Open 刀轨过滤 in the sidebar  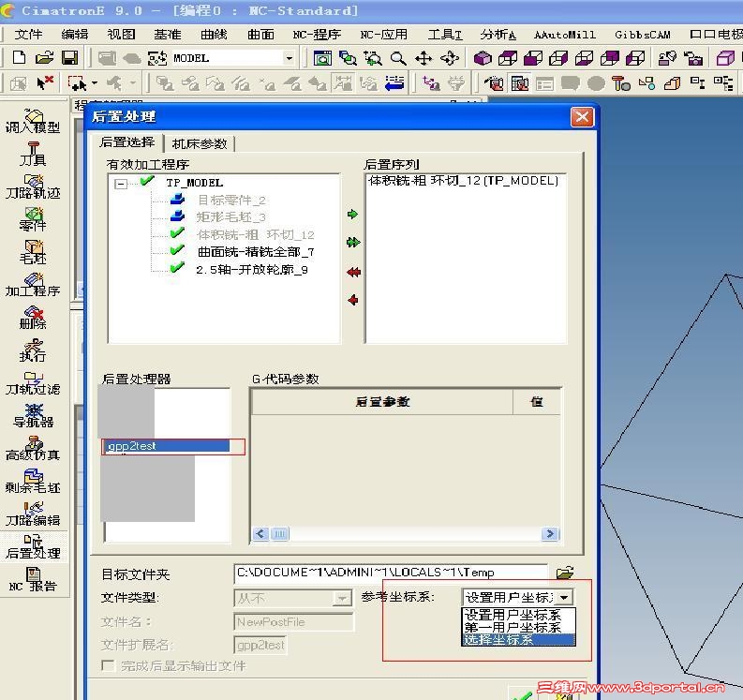click(33, 383)
